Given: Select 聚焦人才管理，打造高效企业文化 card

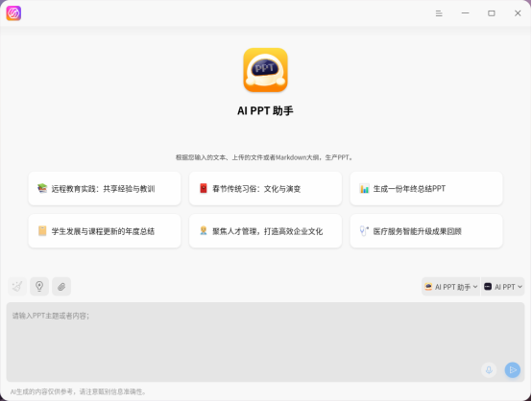Looking at the screenshot, I should (265, 231).
